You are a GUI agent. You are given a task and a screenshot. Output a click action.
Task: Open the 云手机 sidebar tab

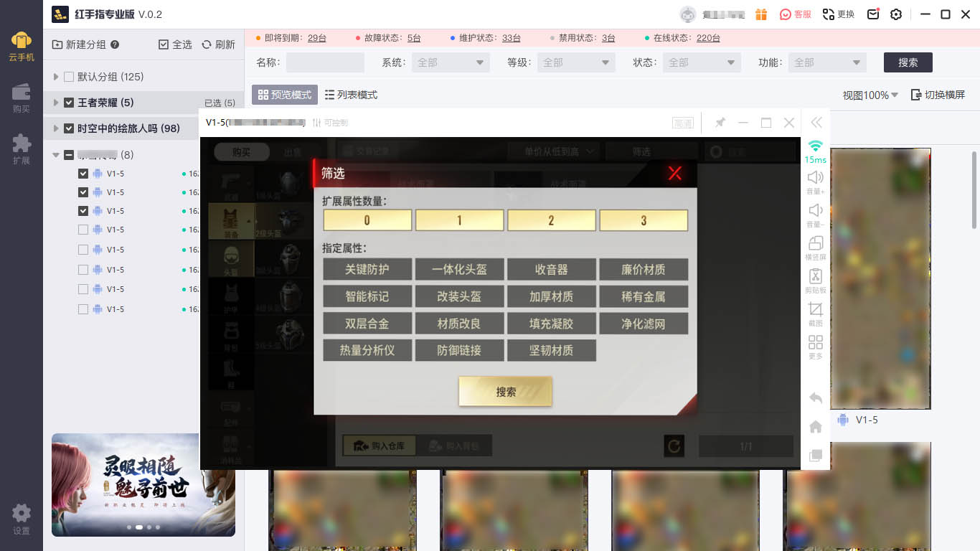pyautogui.click(x=22, y=47)
